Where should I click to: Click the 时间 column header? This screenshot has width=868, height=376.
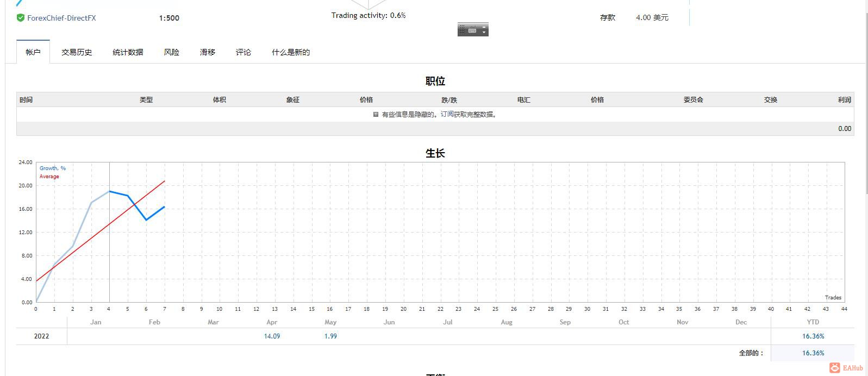26,99
